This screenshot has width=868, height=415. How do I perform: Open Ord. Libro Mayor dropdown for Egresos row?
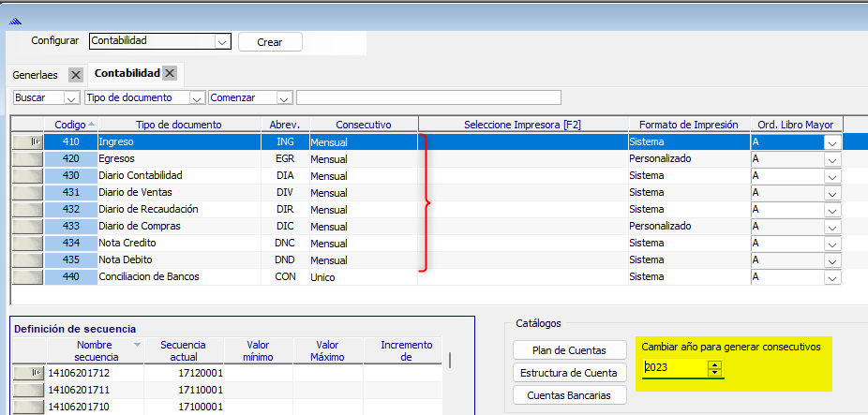tap(831, 159)
